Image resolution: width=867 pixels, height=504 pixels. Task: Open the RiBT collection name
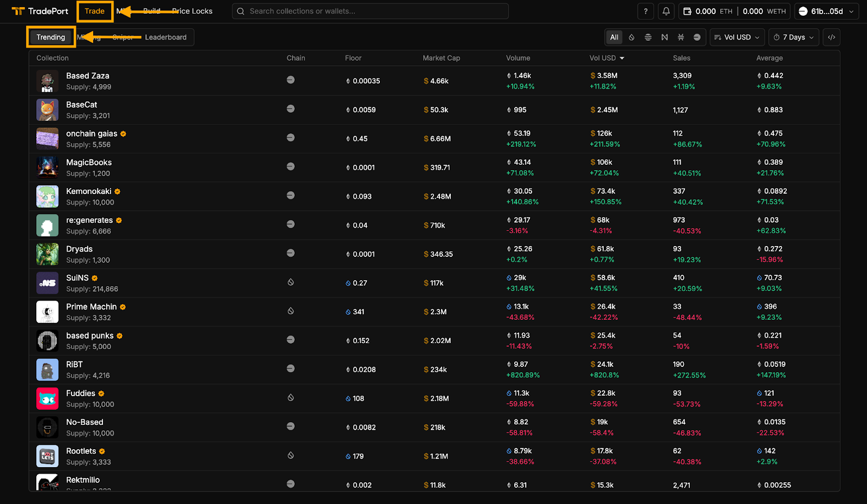74,365
